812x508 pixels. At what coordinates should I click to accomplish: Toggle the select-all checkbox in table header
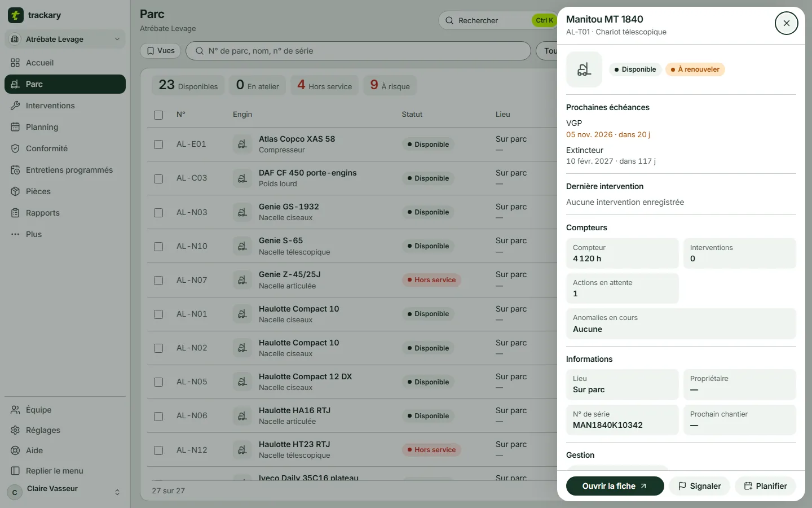click(158, 115)
